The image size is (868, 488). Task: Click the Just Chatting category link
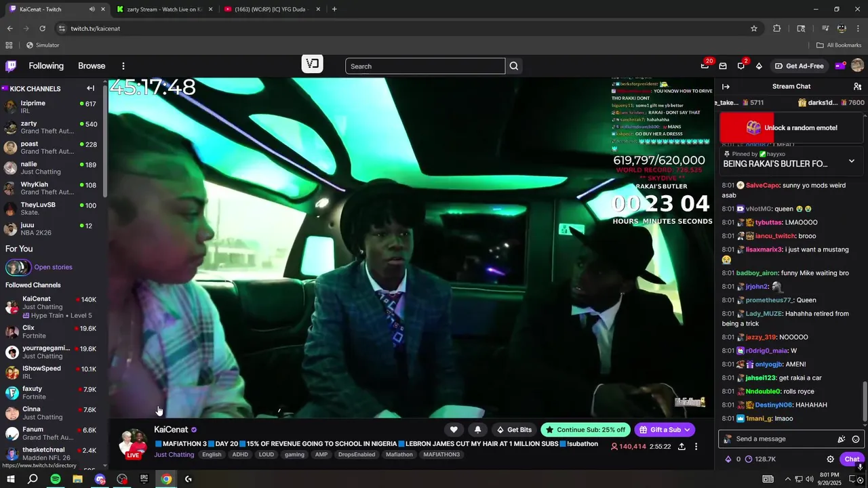point(174,455)
